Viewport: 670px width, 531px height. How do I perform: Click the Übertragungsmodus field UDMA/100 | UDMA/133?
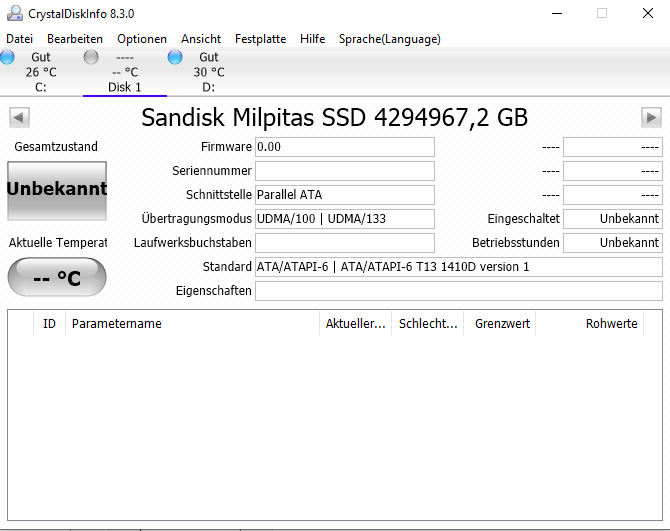(345, 219)
